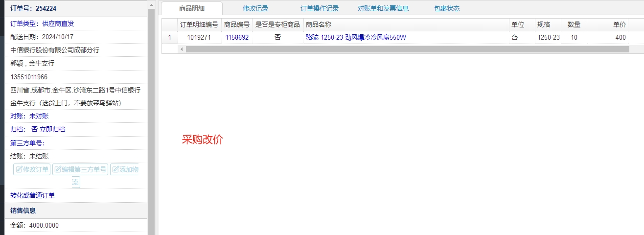Click the 商品编号 column header
The width and height of the screenshot is (644, 235).
click(237, 24)
